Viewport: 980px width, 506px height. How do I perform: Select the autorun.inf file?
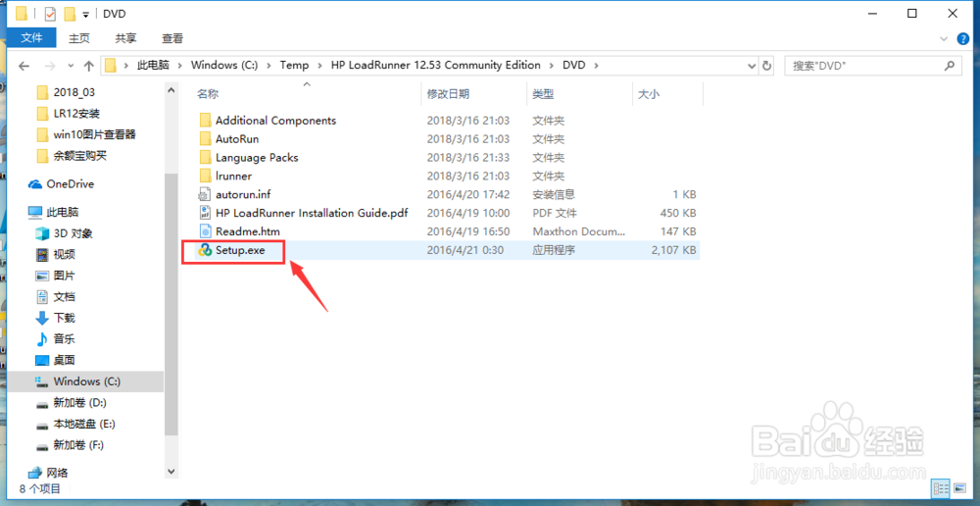[242, 194]
